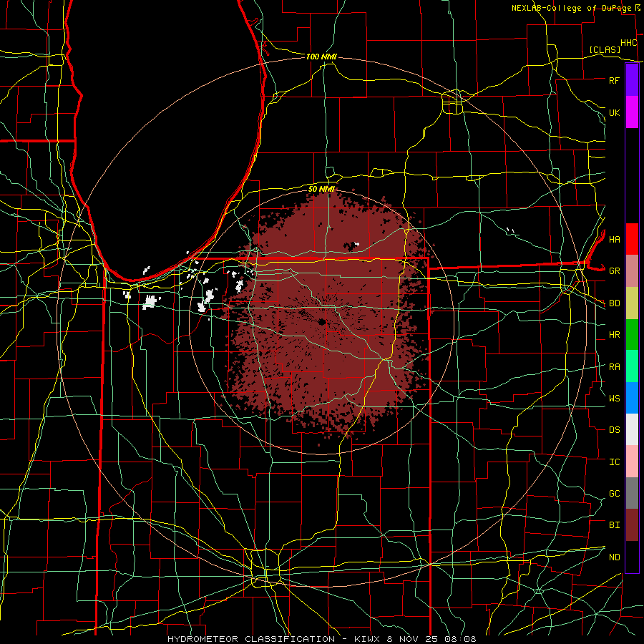
Task: Click the GR legend label
Action: (x=614, y=271)
